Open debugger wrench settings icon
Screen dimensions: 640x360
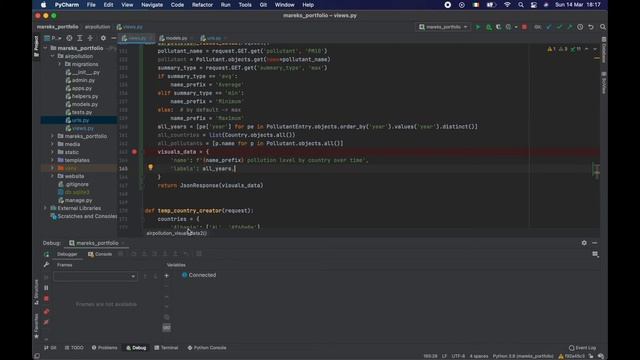click(46, 264)
